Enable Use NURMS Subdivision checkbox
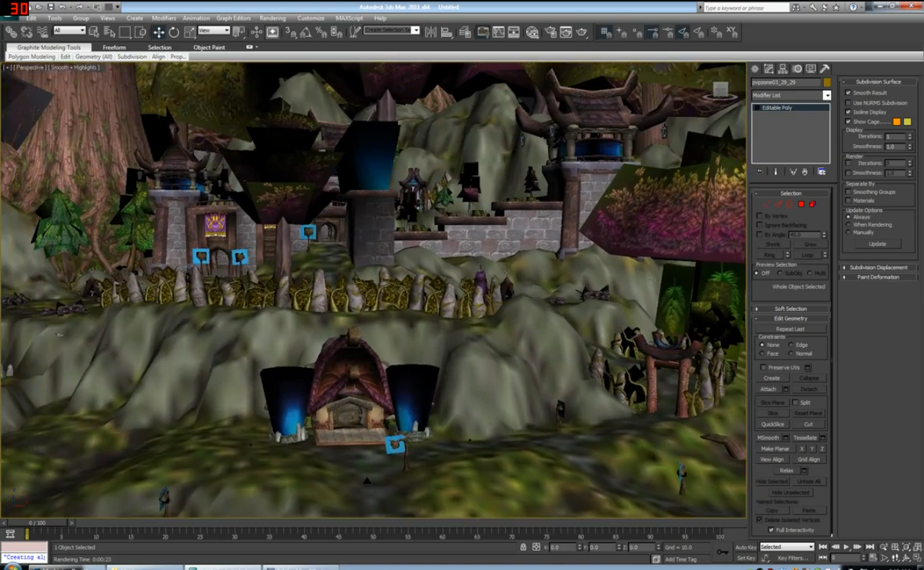Image resolution: width=924 pixels, height=570 pixels. tap(848, 103)
